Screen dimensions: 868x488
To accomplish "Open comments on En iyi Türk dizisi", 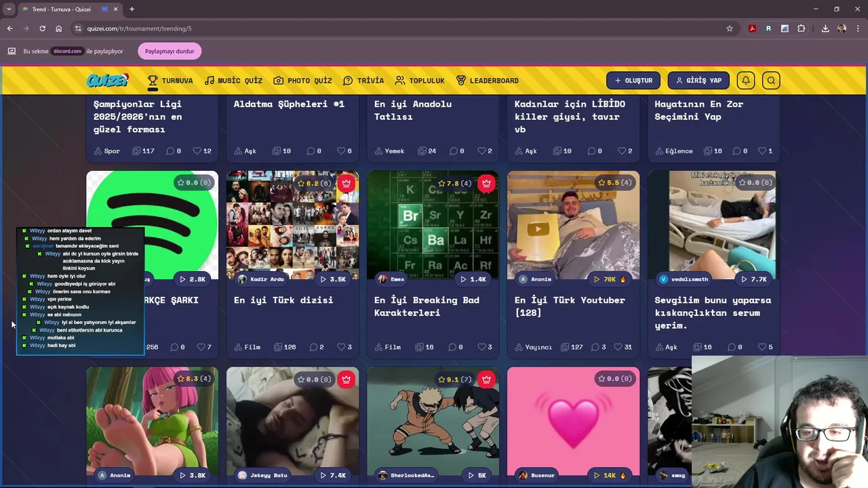I will click(x=317, y=347).
